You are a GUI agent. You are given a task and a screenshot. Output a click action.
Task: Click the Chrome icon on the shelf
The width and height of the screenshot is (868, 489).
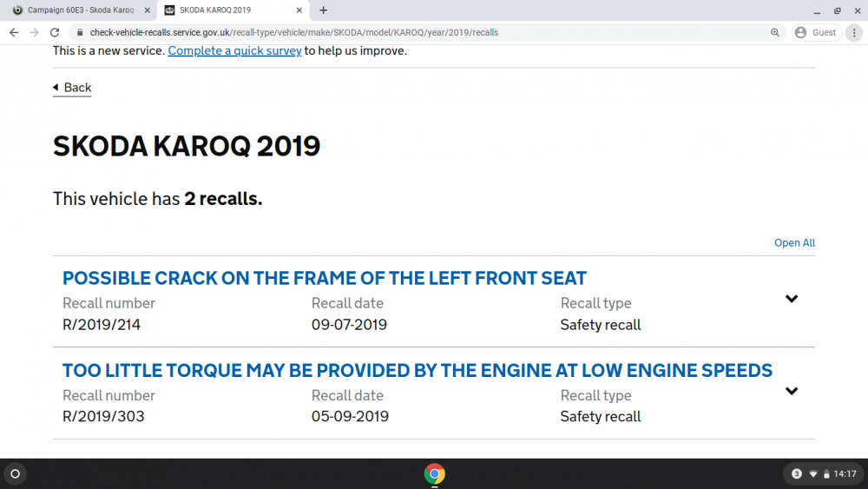point(435,473)
